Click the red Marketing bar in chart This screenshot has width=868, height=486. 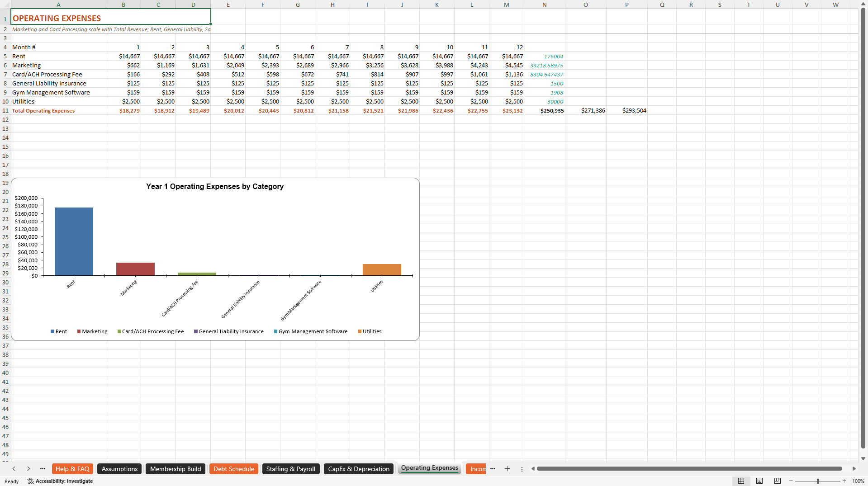click(135, 269)
